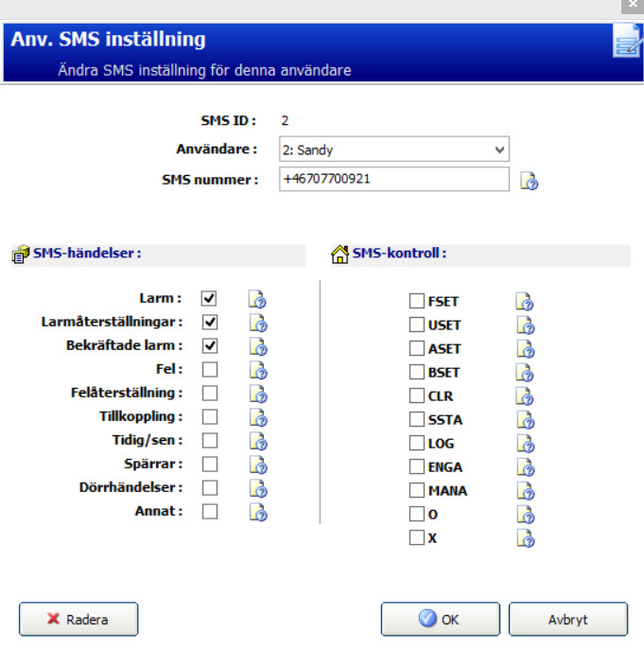Uncheck the Larm checkbox
This screenshot has width=644, height=650.
[x=210, y=298]
